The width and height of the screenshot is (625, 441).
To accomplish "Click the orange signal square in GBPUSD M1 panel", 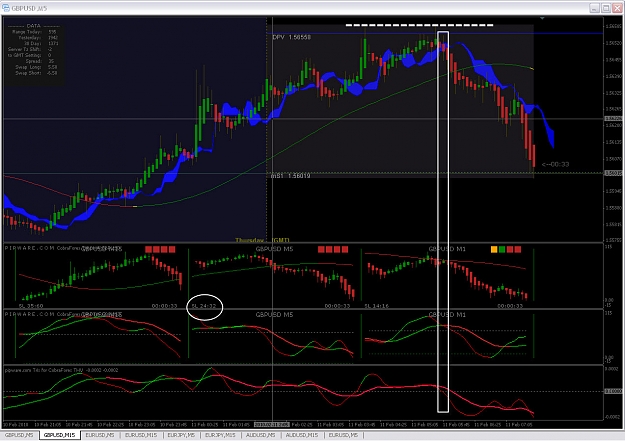I will [494, 250].
